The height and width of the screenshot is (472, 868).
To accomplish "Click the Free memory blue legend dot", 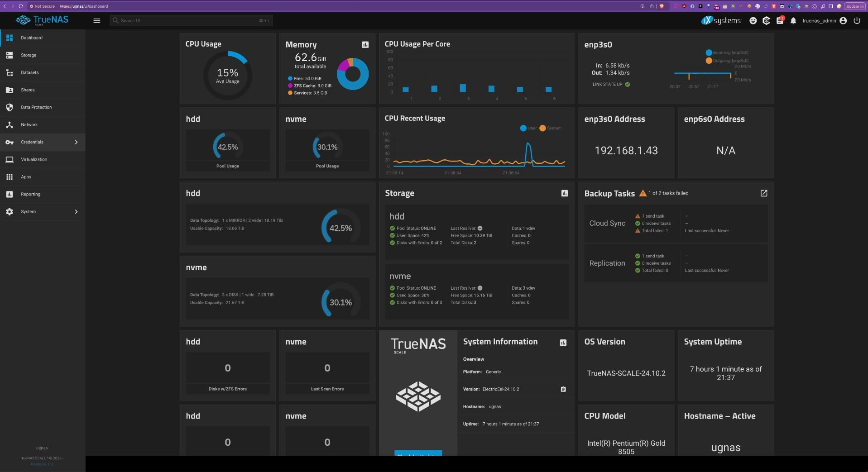I will tap(290, 79).
